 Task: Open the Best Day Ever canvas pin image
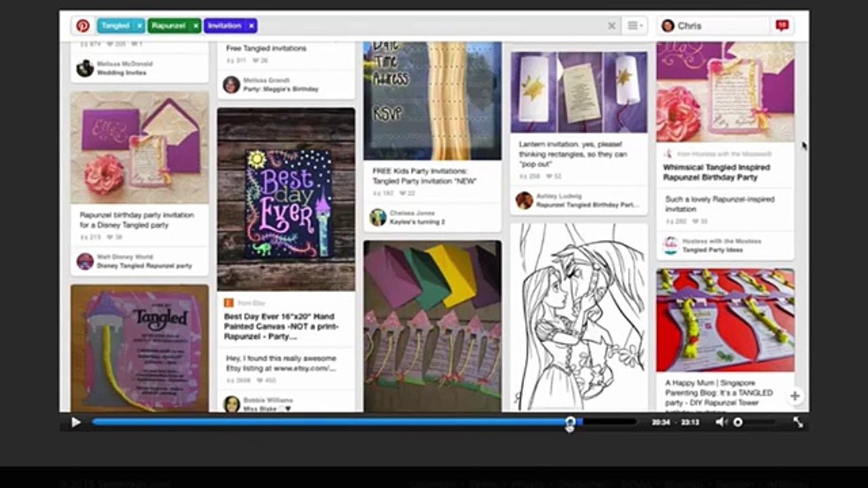coord(286,199)
